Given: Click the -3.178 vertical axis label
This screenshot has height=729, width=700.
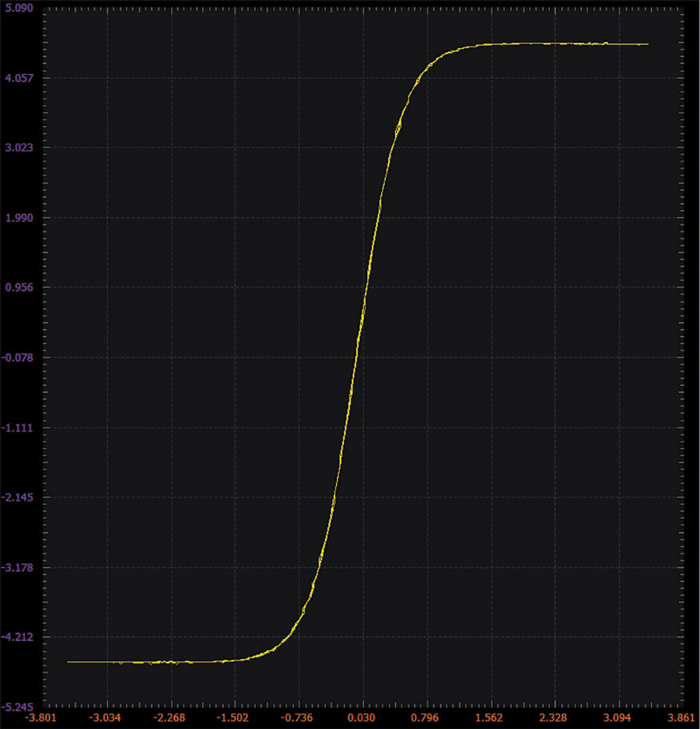Looking at the screenshot, I should 18,567.
